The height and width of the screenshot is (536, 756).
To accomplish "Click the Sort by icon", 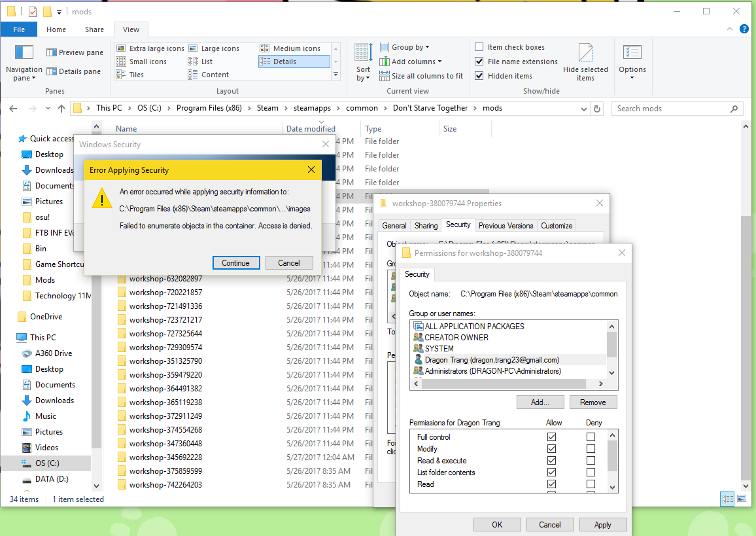I will coord(363,54).
